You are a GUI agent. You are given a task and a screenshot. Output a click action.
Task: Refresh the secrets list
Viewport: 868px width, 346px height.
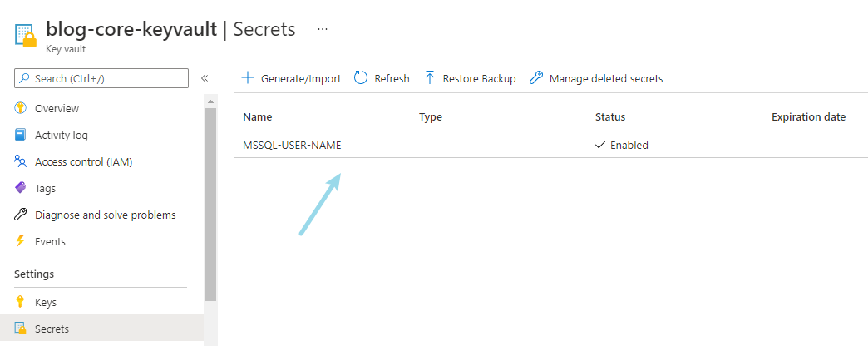click(382, 78)
